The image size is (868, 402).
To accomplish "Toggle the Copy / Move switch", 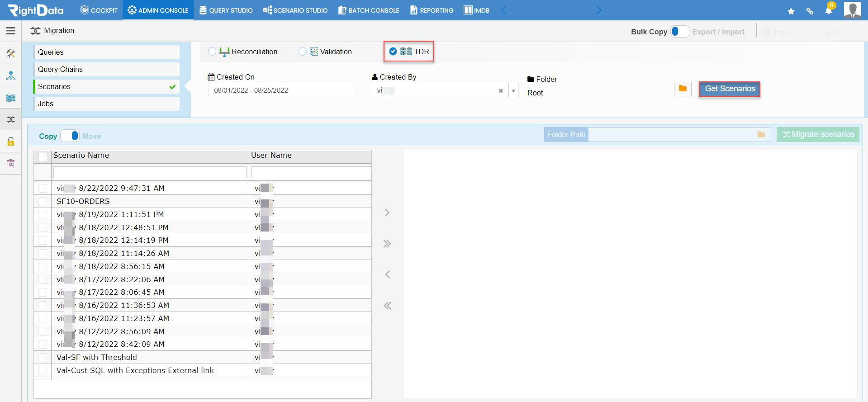I will click(x=70, y=136).
